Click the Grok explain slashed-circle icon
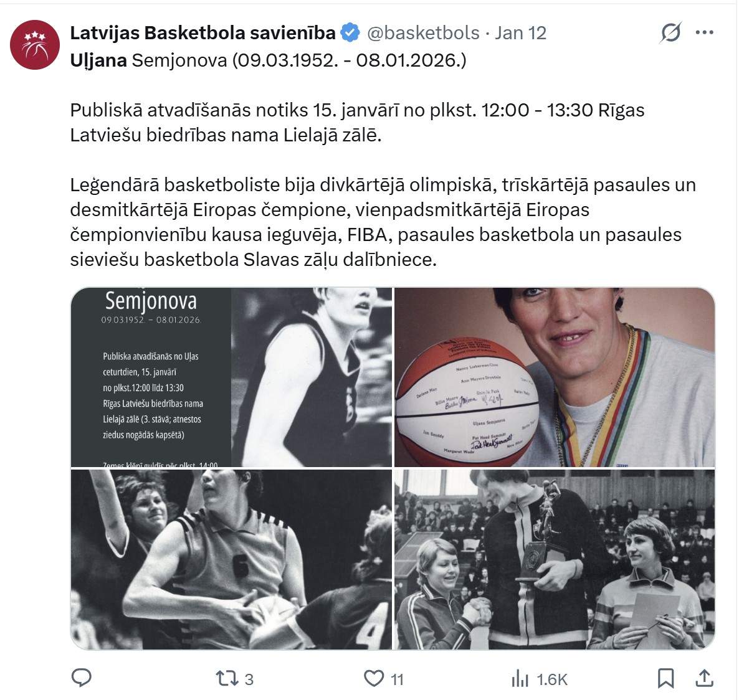744x700 pixels. tap(671, 33)
